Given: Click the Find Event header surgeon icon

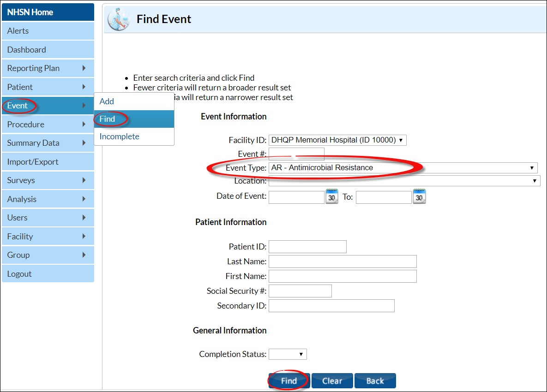Looking at the screenshot, I should (x=119, y=19).
